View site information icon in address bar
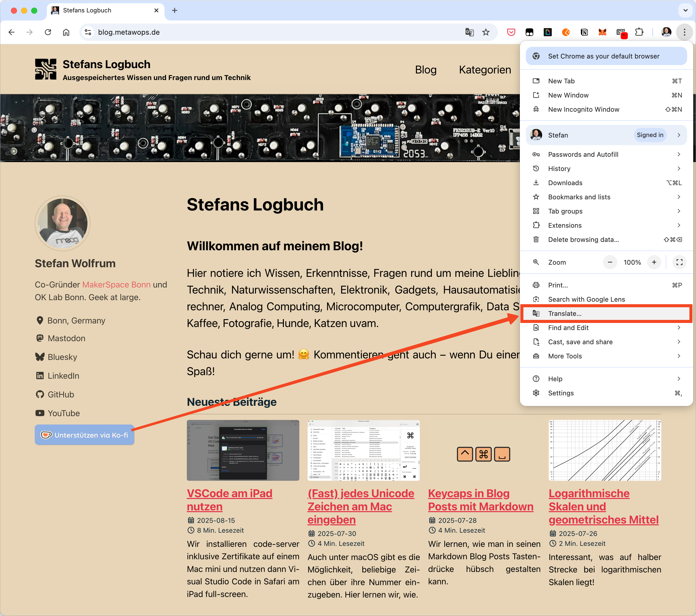This screenshot has width=696, height=616. pyautogui.click(x=88, y=32)
